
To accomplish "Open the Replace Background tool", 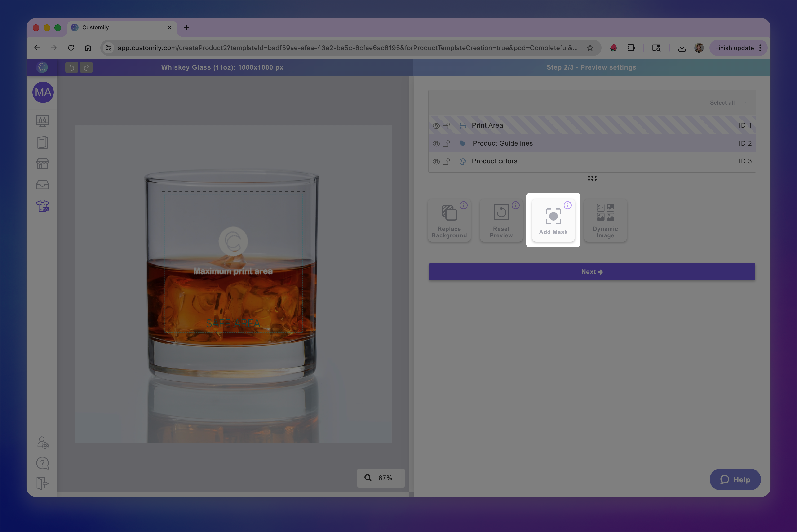I will pyautogui.click(x=449, y=221).
